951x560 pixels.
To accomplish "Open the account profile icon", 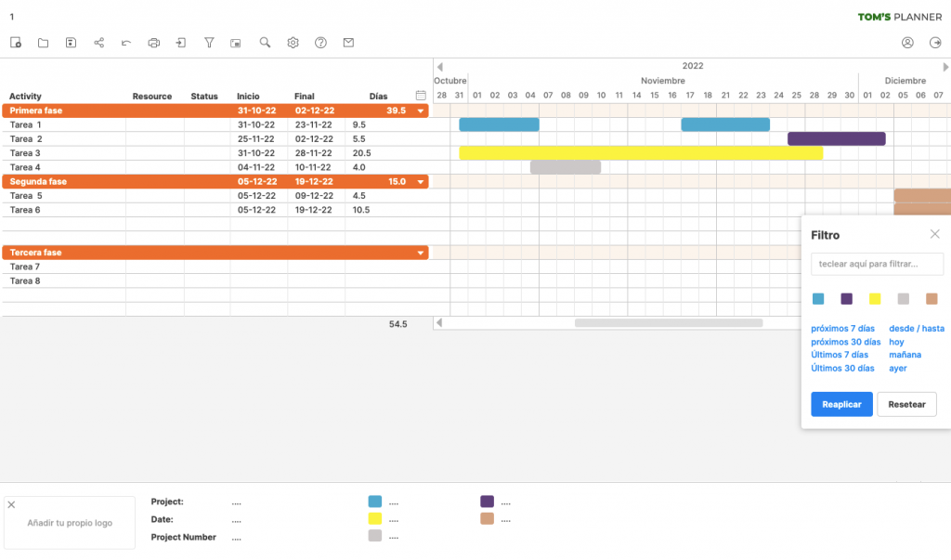I will pyautogui.click(x=906, y=43).
